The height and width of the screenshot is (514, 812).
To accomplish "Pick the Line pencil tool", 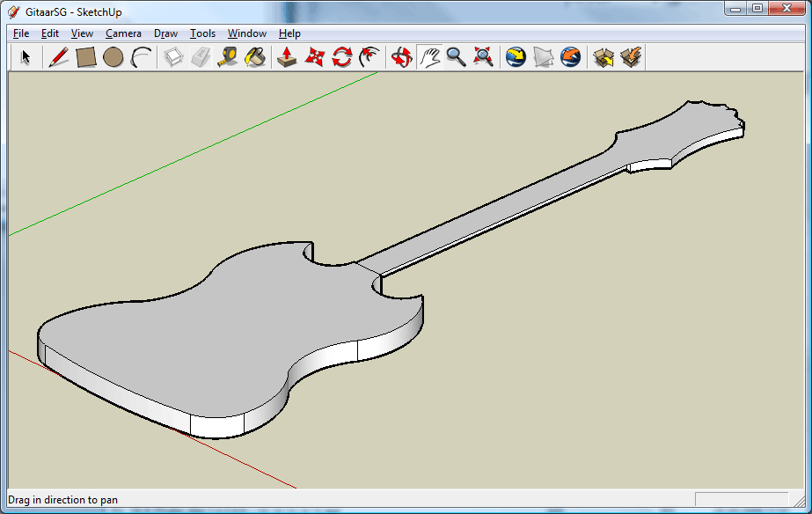I will pyautogui.click(x=59, y=57).
